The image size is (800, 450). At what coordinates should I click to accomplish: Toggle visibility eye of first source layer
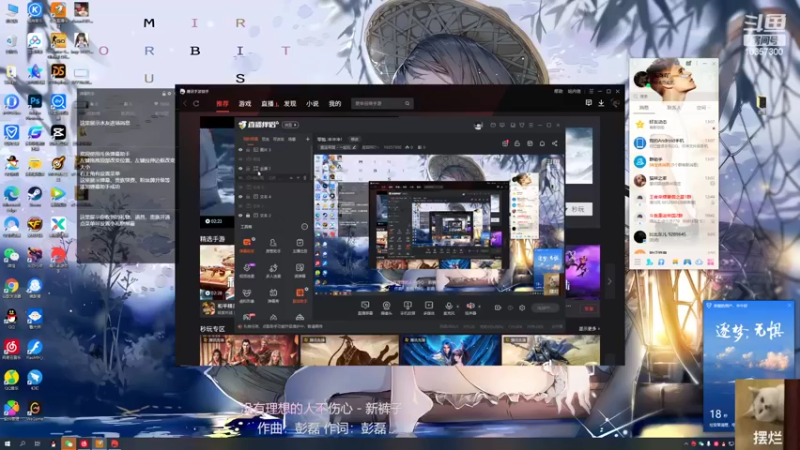[x=240, y=150]
